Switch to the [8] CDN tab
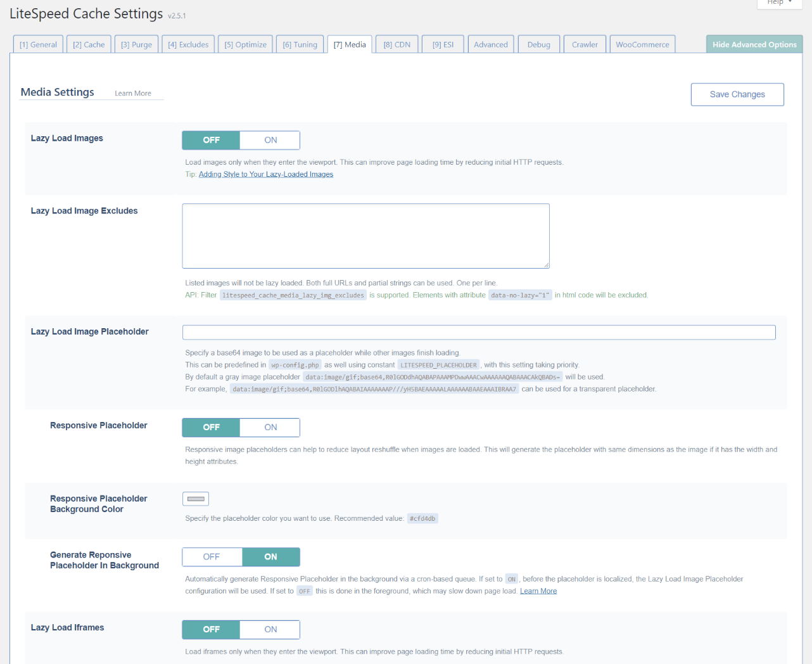The image size is (812, 664). point(396,44)
